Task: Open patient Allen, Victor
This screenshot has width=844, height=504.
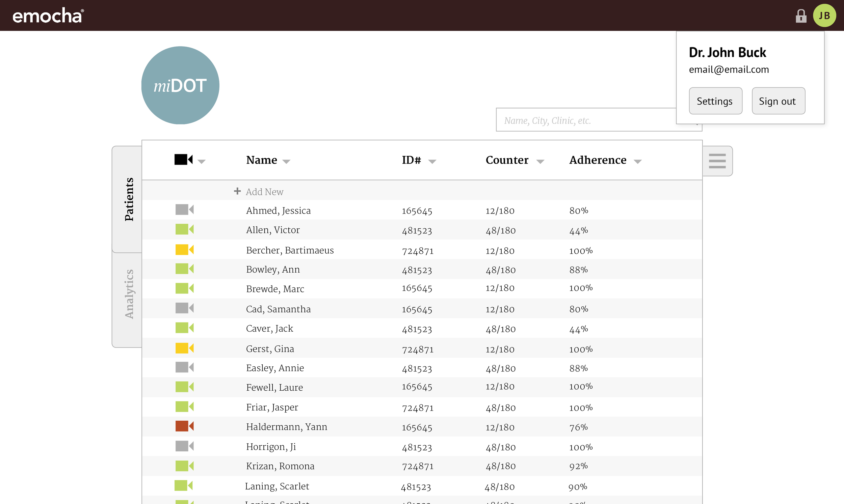Action: point(273,230)
